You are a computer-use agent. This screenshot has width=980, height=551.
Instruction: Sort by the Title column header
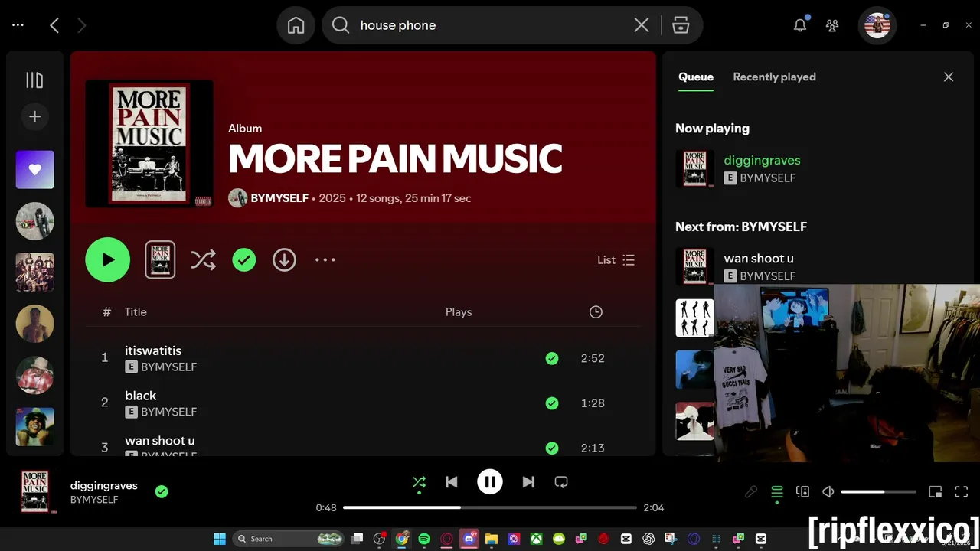click(136, 312)
